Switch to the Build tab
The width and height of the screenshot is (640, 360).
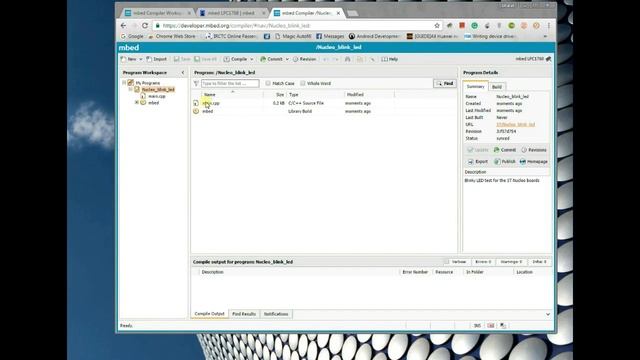tap(497, 87)
